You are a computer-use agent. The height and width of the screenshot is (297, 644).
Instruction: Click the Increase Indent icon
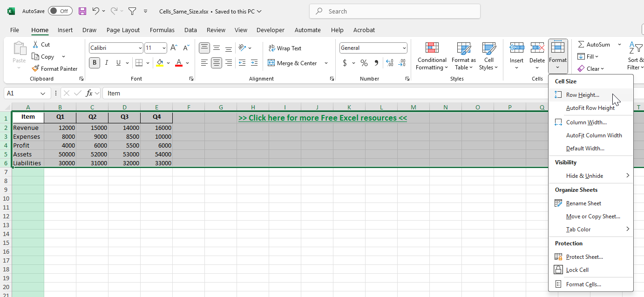[x=254, y=63]
